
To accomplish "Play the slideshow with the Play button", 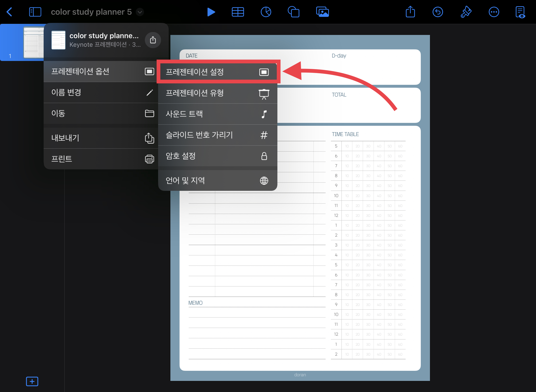I will click(x=211, y=12).
